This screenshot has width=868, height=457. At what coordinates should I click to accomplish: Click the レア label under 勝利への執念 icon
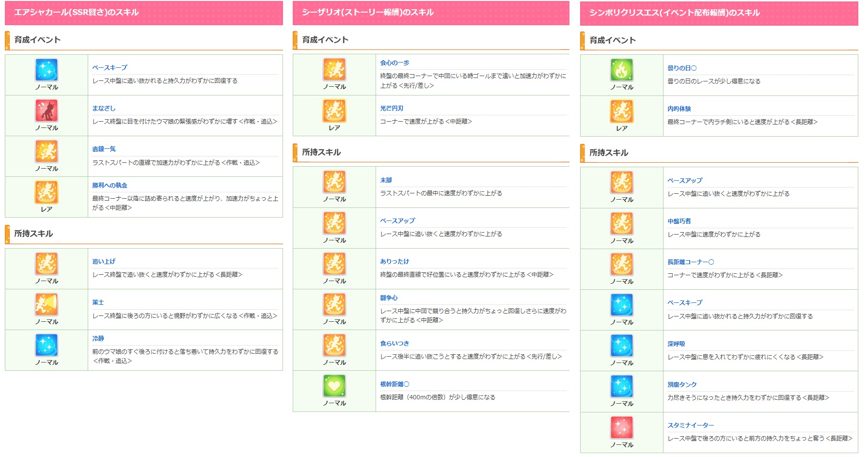tap(47, 209)
